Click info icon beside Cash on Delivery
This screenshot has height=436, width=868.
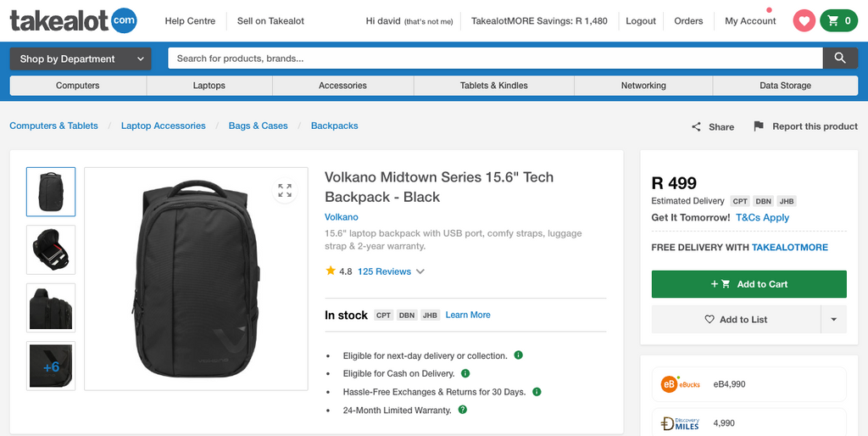(x=465, y=373)
